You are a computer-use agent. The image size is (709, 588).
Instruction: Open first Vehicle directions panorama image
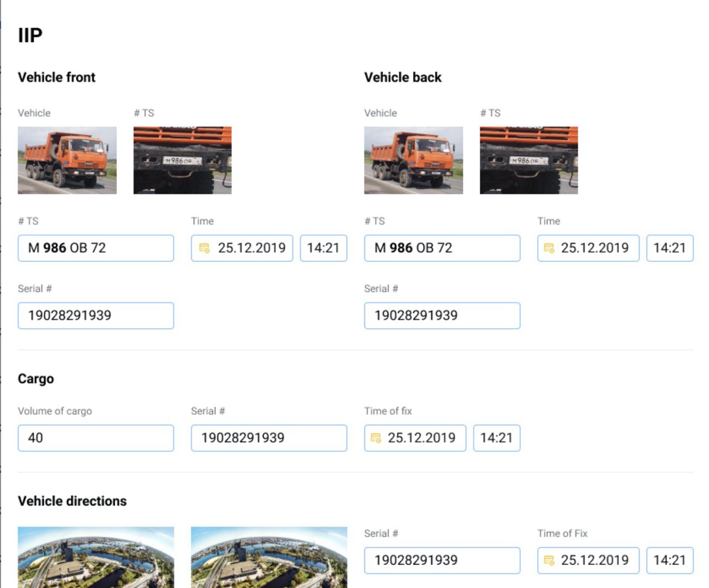[96, 557]
